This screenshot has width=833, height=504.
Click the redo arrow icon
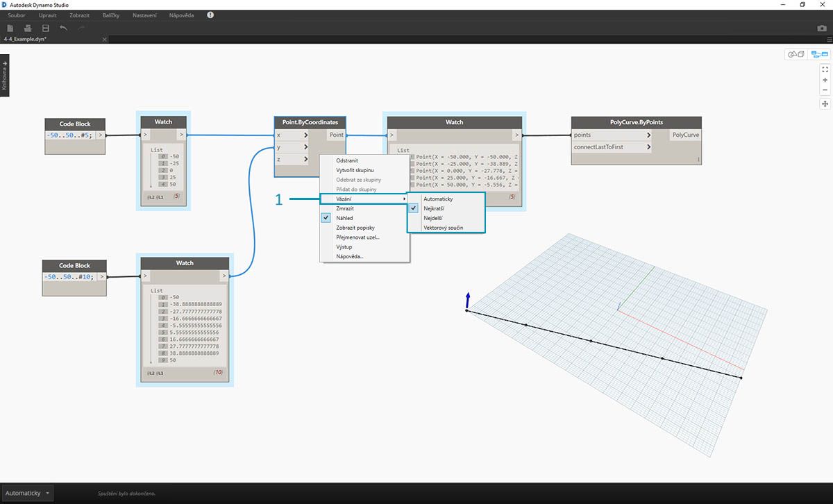[81, 28]
